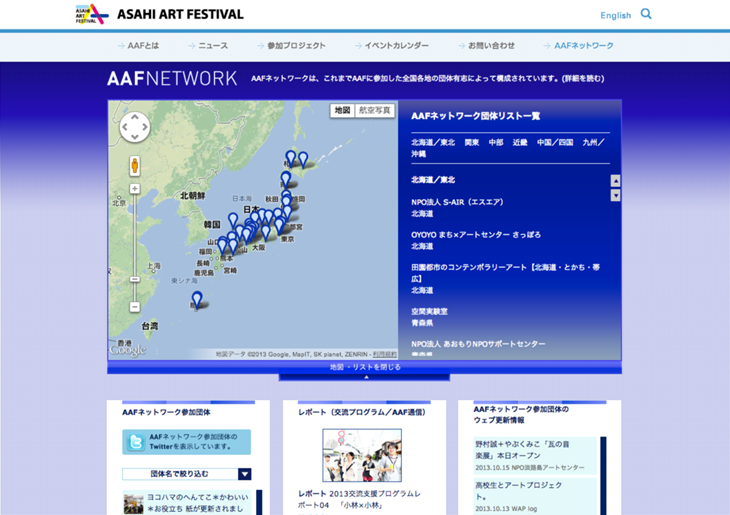Click the list scroll up arrow
This screenshot has height=515, width=730.
click(615, 181)
